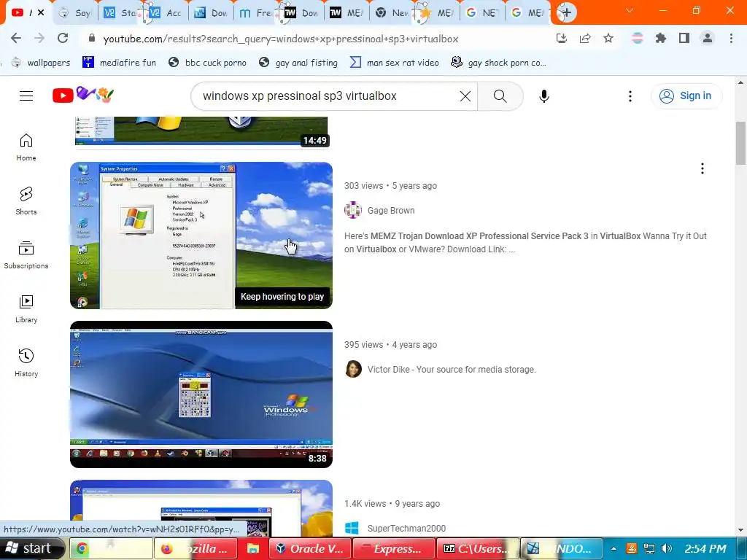
Task: Click the browser forward arrow
Action: tap(39, 38)
